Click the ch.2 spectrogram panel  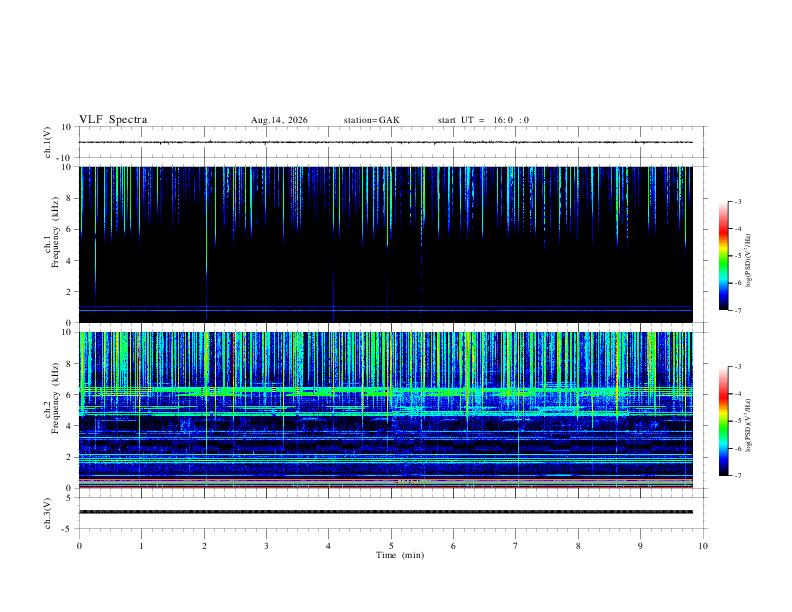pos(386,410)
